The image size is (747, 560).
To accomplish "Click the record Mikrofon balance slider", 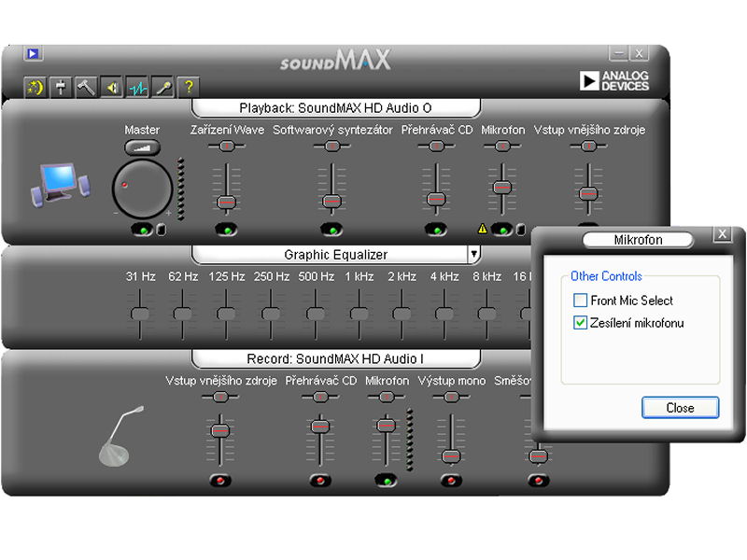I will point(386,397).
